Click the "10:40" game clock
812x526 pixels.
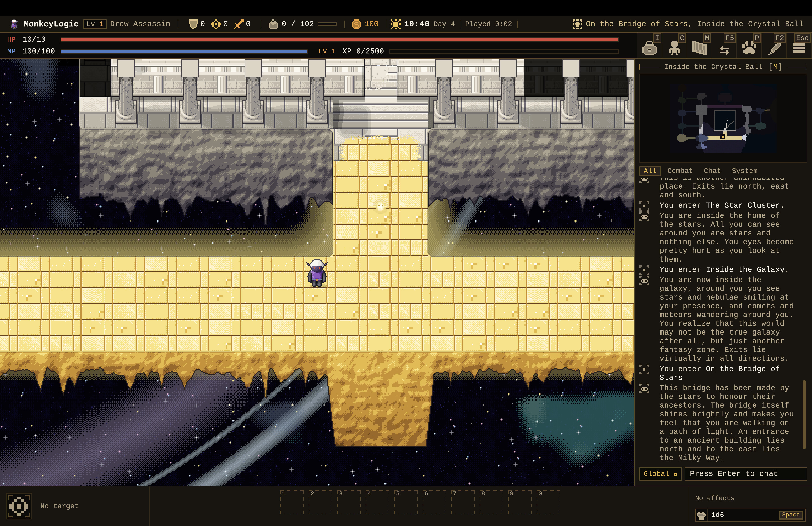coord(417,24)
